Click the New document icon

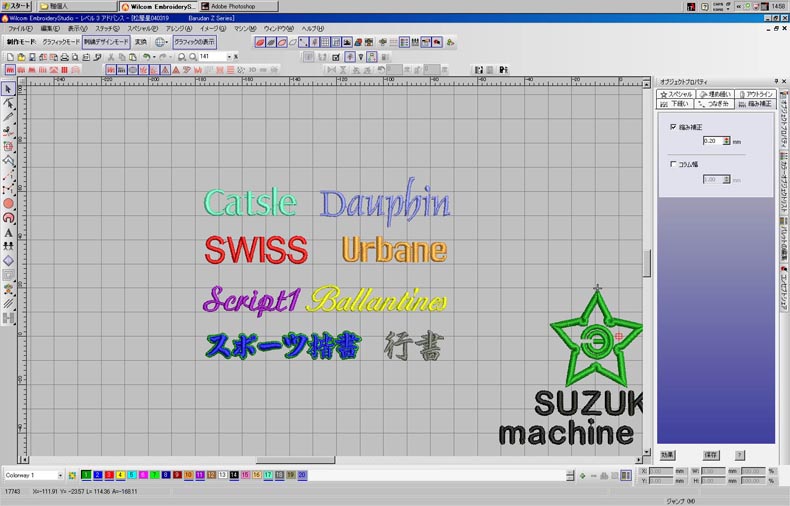(x=10, y=57)
